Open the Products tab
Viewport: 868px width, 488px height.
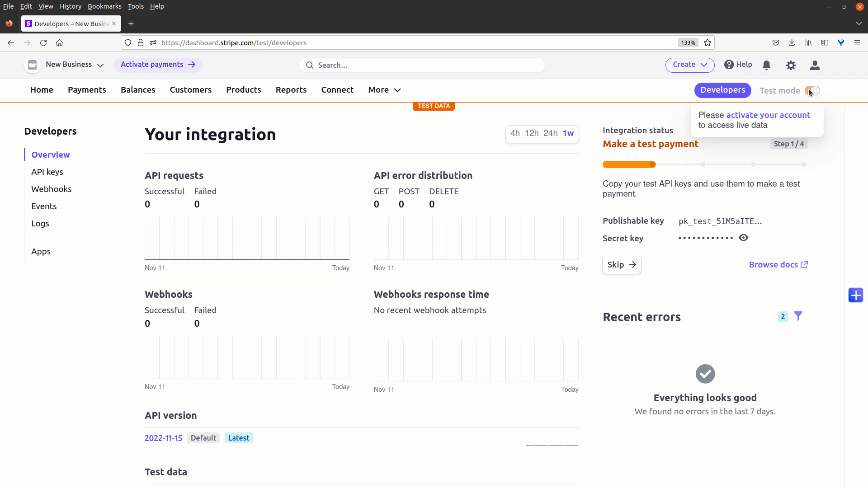(244, 90)
